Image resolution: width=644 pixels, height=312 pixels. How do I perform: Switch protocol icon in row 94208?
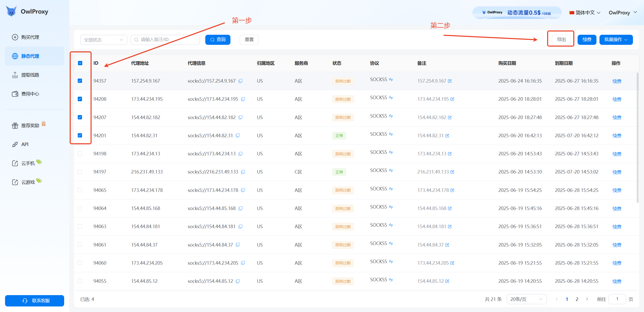[x=391, y=97]
